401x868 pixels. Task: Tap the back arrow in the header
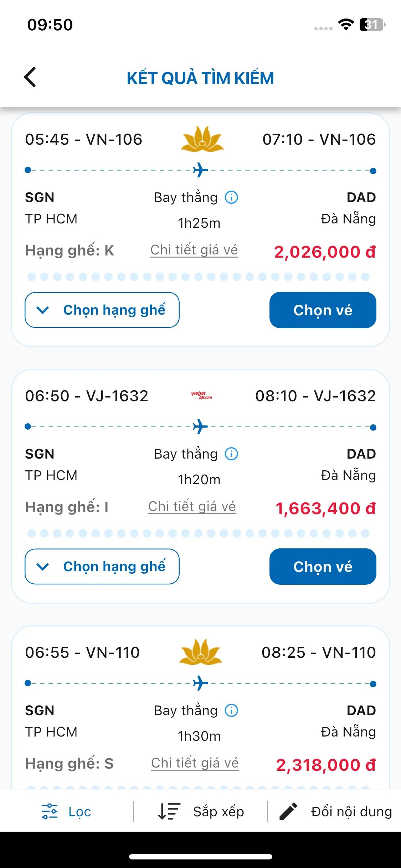coord(30,77)
